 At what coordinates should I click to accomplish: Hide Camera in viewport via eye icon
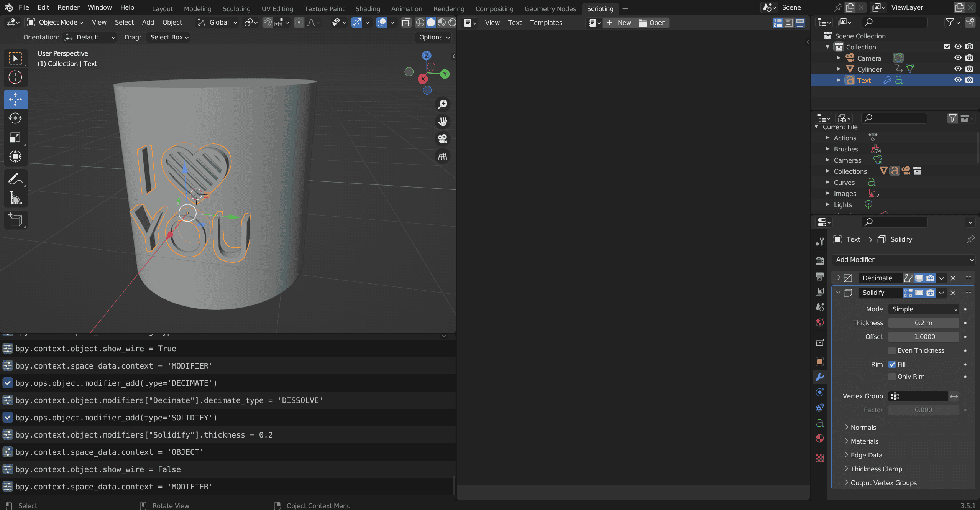(958, 58)
